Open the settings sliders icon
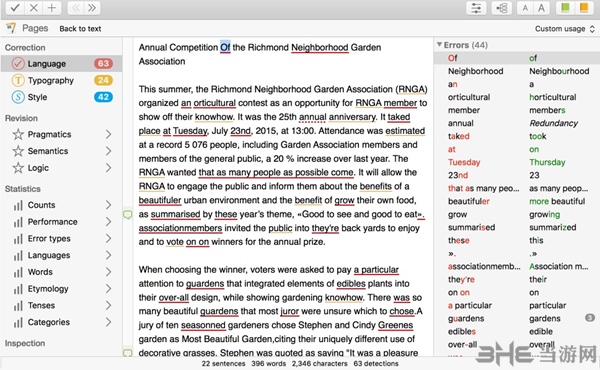 point(476,8)
